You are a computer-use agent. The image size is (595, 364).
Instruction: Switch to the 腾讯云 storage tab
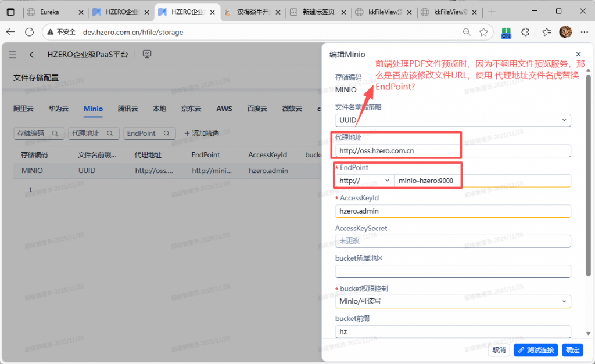click(128, 109)
